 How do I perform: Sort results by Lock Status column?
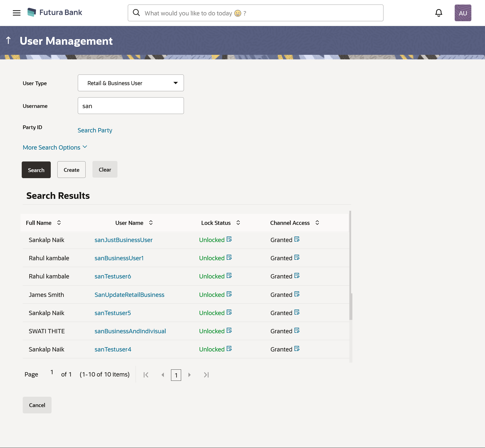(238, 223)
